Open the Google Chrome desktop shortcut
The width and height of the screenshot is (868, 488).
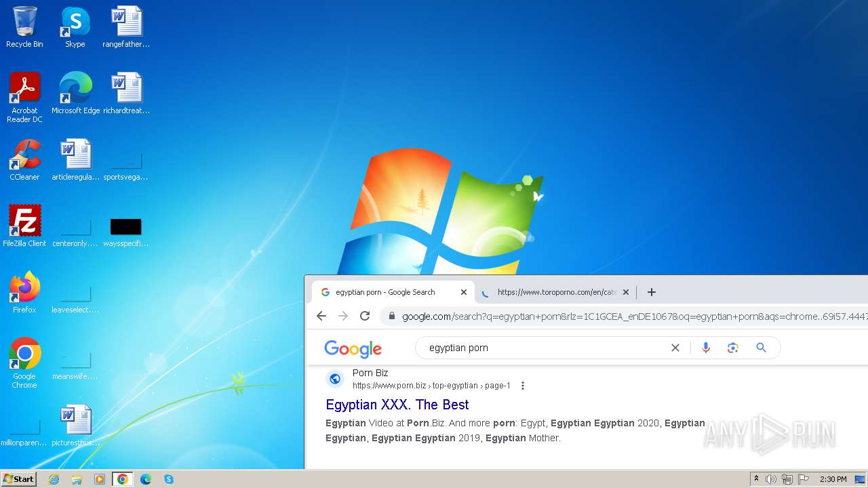click(24, 363)
